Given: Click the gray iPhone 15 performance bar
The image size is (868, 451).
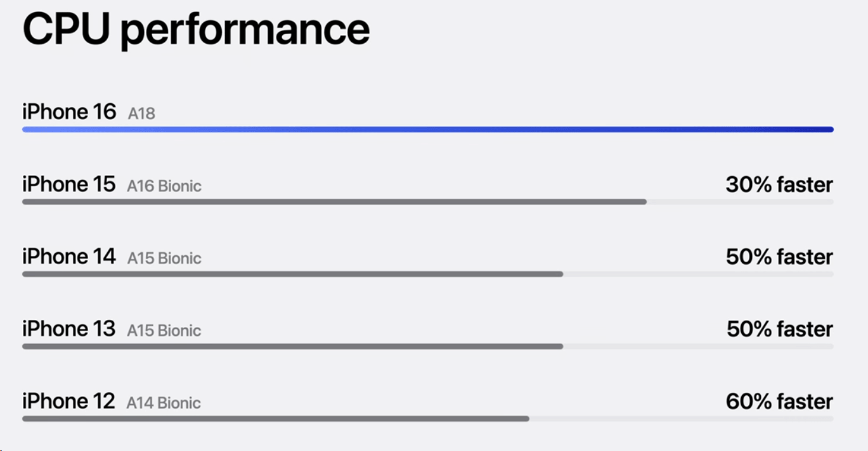Looking at the screenshot, I should click(x=334, y=202).
